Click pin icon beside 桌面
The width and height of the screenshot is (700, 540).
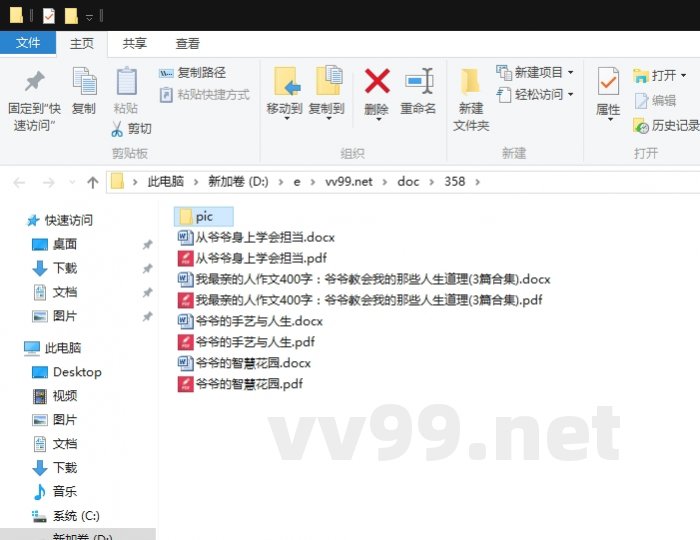[147, 245]
